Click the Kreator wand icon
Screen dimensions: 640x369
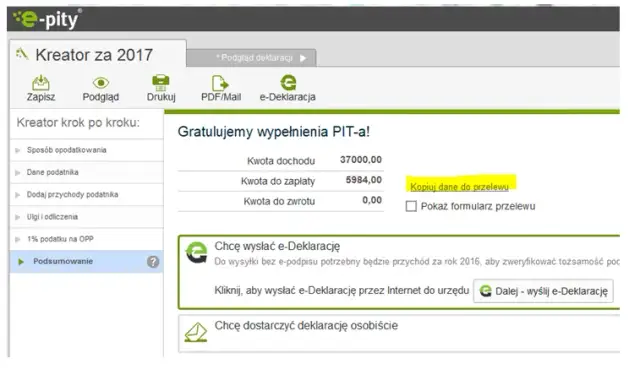(22, 54)
